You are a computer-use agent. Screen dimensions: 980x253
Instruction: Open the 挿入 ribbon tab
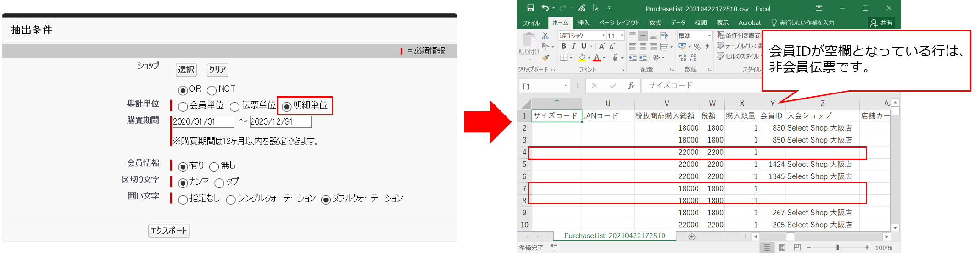(583, 22)
